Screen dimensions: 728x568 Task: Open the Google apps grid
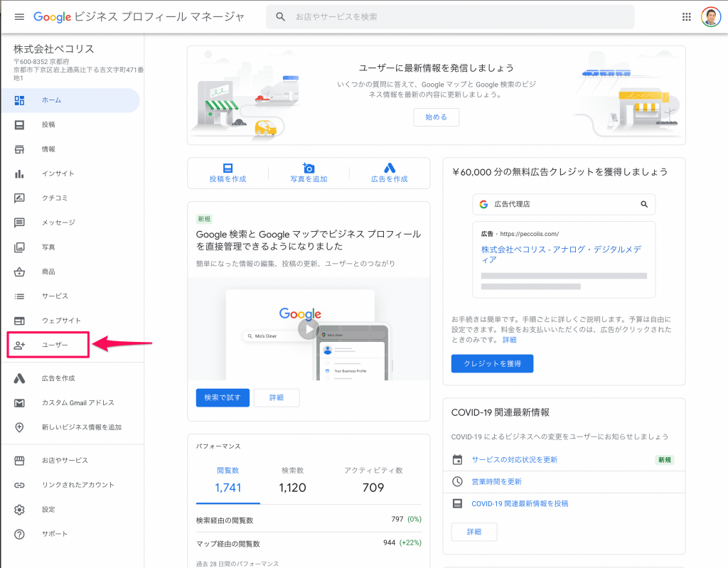coord(686,17)
